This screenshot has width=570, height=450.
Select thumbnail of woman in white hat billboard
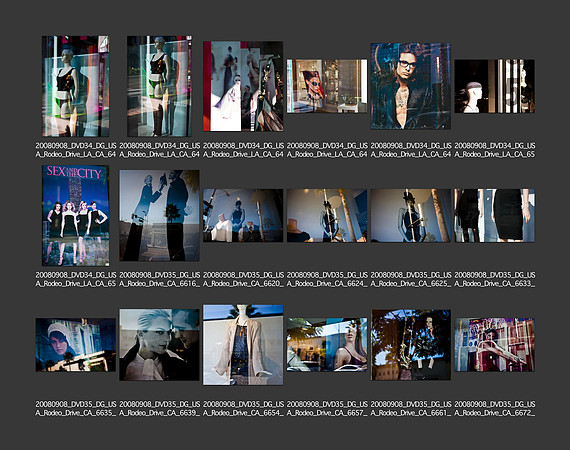pos(76,345)
